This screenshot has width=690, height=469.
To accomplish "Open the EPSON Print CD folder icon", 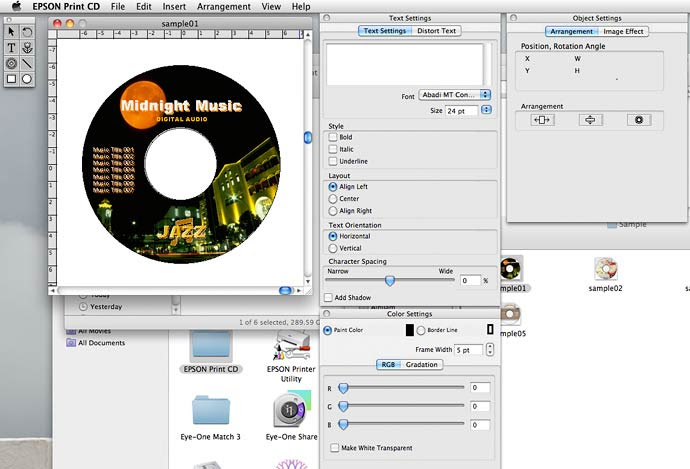I will point(211,348).
